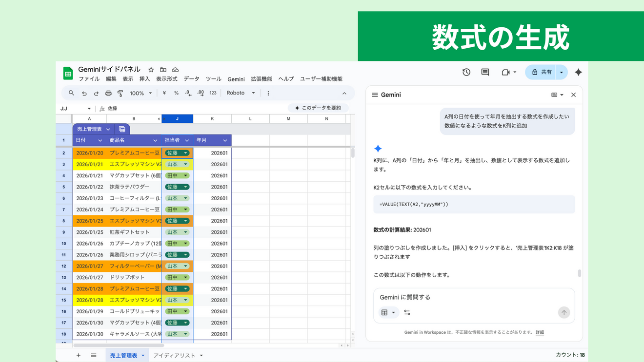
Task: Open the 日付 column filter dropdown
Action: click(x=100, y=140)
